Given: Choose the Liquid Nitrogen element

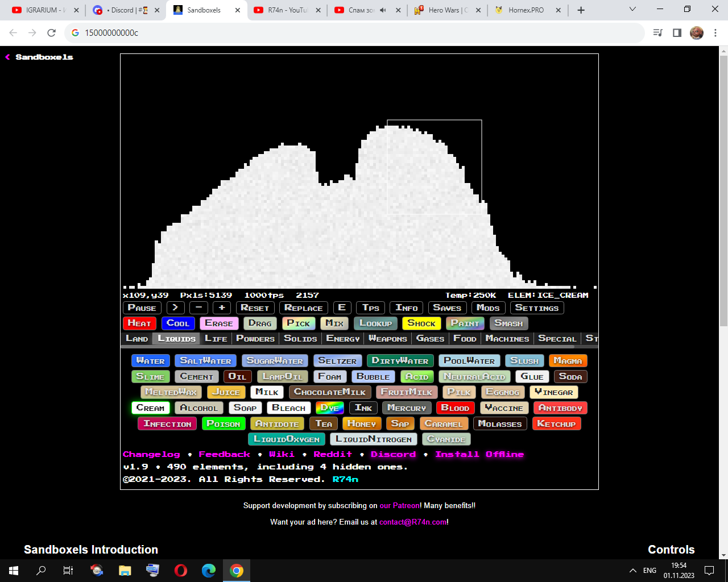Looking at the screenshot, I should (374, 439).
